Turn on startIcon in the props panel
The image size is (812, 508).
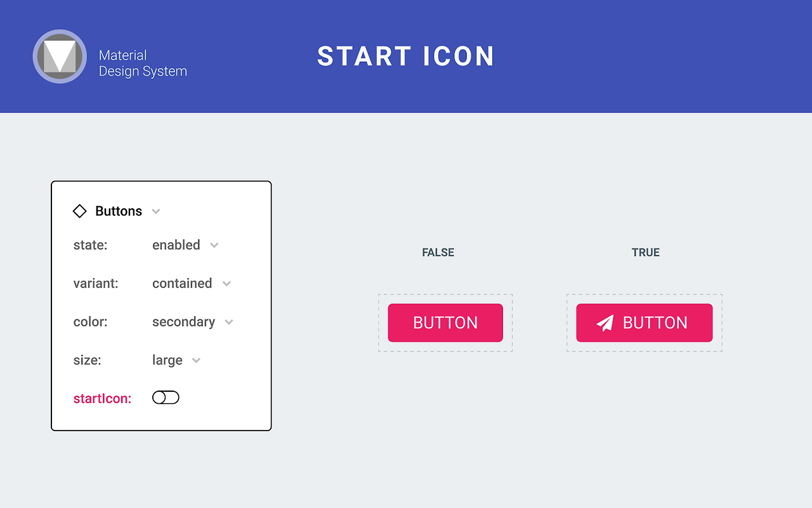[x=166, y=397]
